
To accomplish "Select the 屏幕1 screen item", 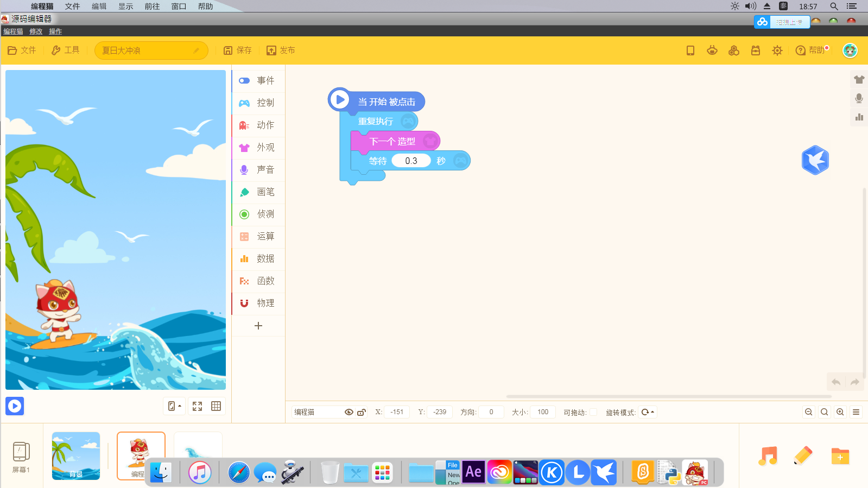I will click(21, 457).
